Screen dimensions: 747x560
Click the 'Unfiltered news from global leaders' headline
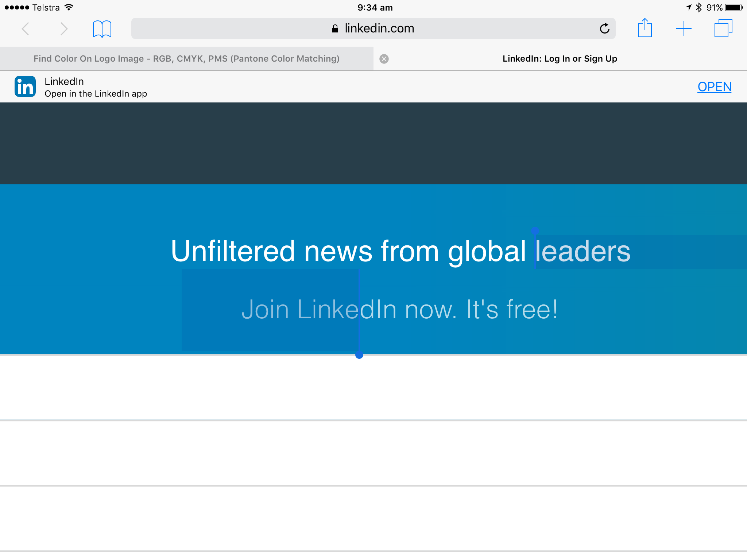400,251
